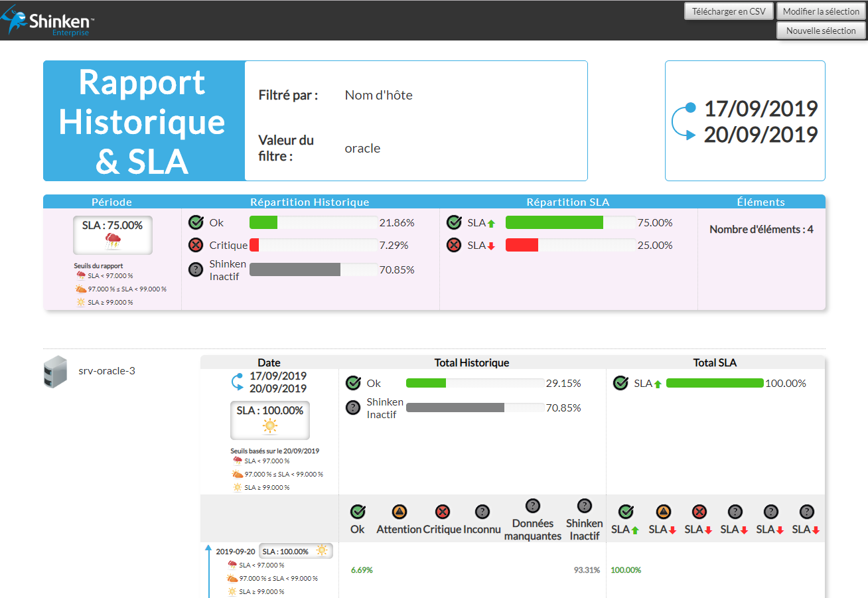868x598 pixels.
Task: Click the Shinken Enterprise logo
Action: click(x=48, y=21)
